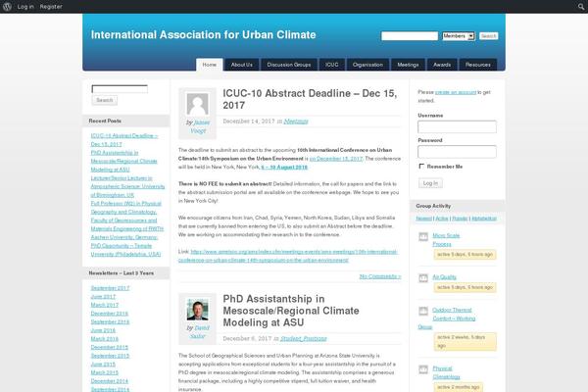Open the September 2017 newsletter
This screenshot has height=392, width=588.
coord(110,288)
